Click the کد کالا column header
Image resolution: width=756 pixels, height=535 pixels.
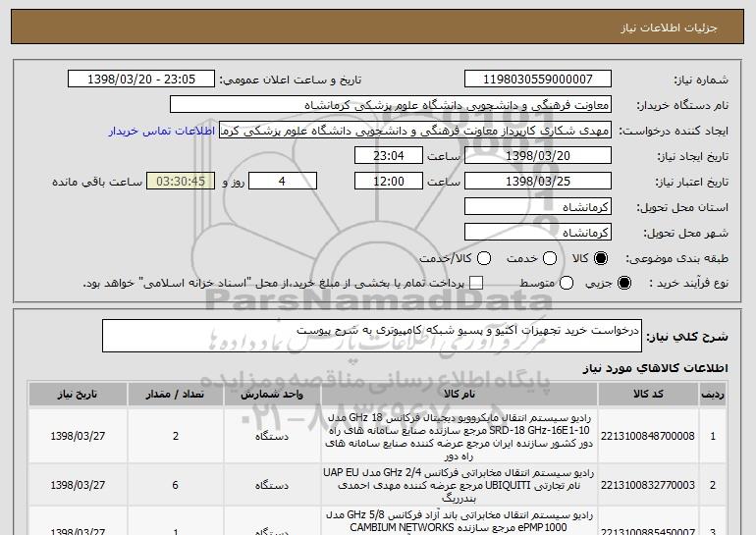point(648,395)
